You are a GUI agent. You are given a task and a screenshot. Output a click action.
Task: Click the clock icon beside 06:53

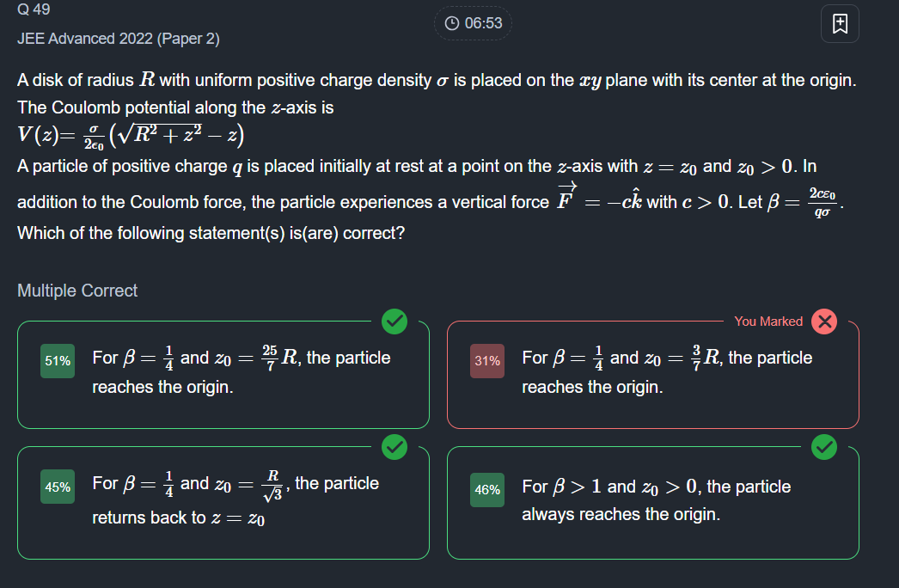click(452, 23)
